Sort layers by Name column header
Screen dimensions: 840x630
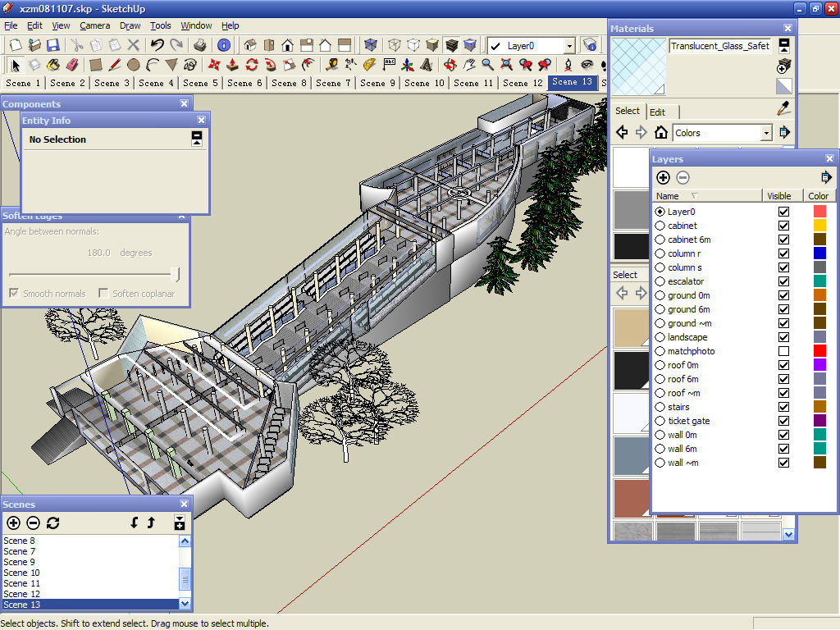pyautogui.click(x=707, y=196)
